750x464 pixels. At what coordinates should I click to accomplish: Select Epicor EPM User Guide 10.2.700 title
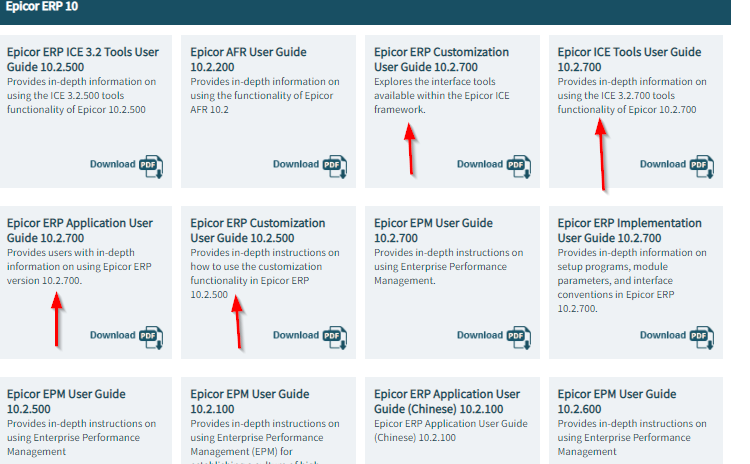pos(433,230)
